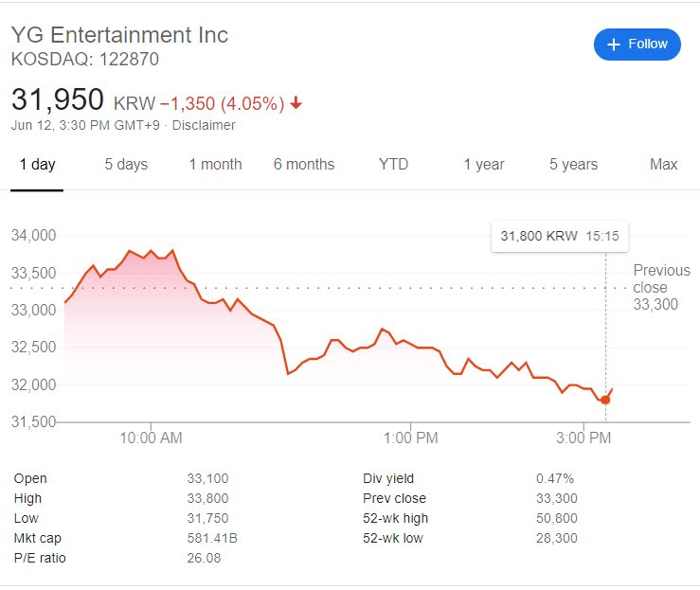
Task: Click the red data point on chart
Action: [x=605, y=400]
